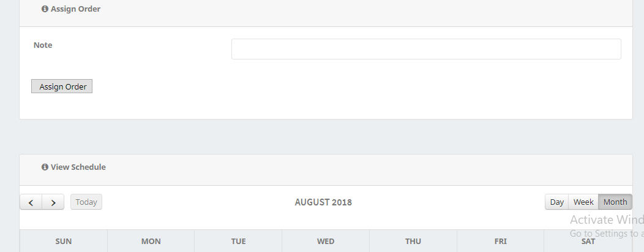This screenshot has width=644, height=252.
Task: Jump to Today in the calendar
Action: pyautogui.click(x=86, y=202)
